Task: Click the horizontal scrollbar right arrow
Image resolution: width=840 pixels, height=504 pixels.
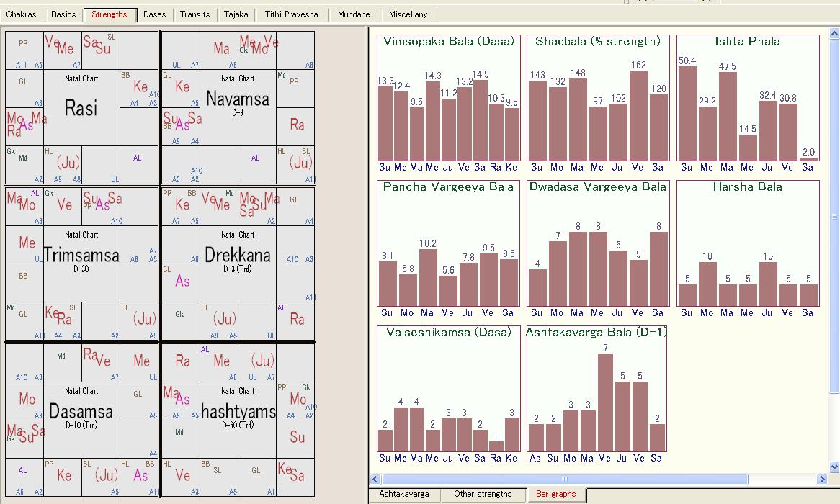Action: 822,480
